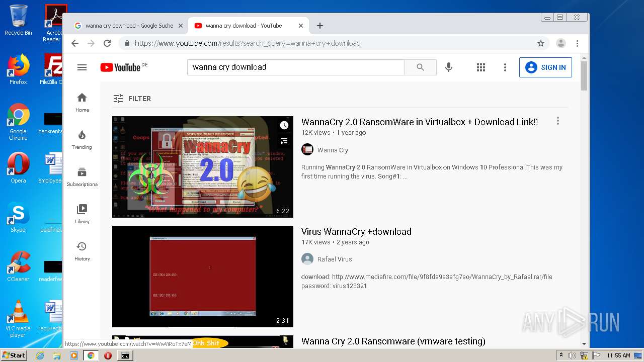644x362 pixels.
Task: Open the YouTube hamburger guide menu
Action: coord(82,67)
